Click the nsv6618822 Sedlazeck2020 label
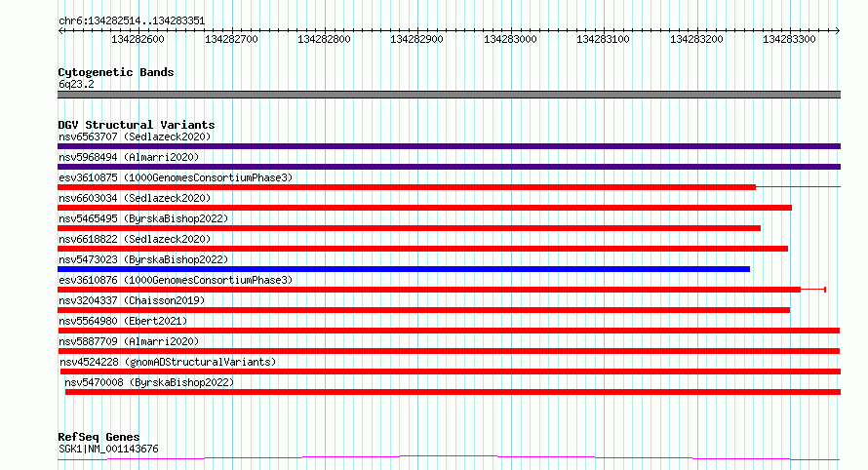The height and width of the screenshot is (470, 868). tap(135, 239)
